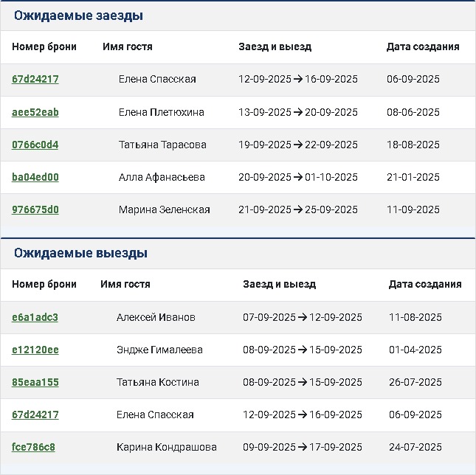Open booking 67d24217 in the Ожидаемые выезды table
This screenshot has height=475, width=476.
click(35, 415)
